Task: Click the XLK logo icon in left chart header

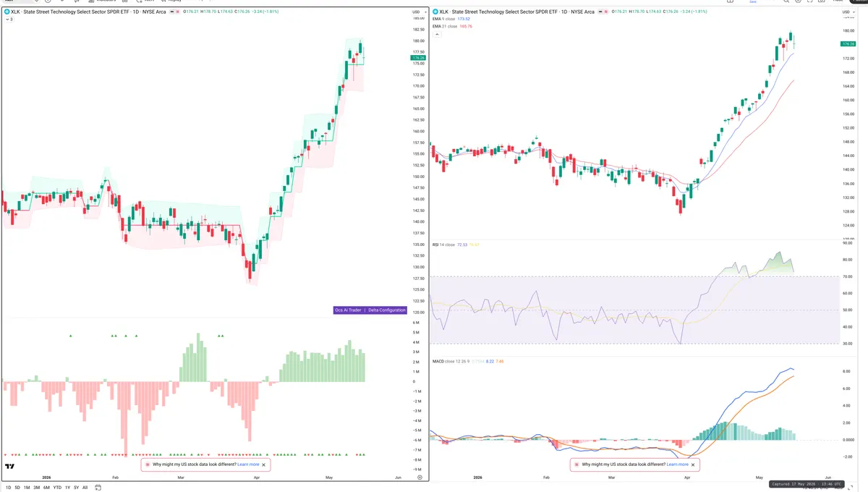Action: [x=7, y=12]
